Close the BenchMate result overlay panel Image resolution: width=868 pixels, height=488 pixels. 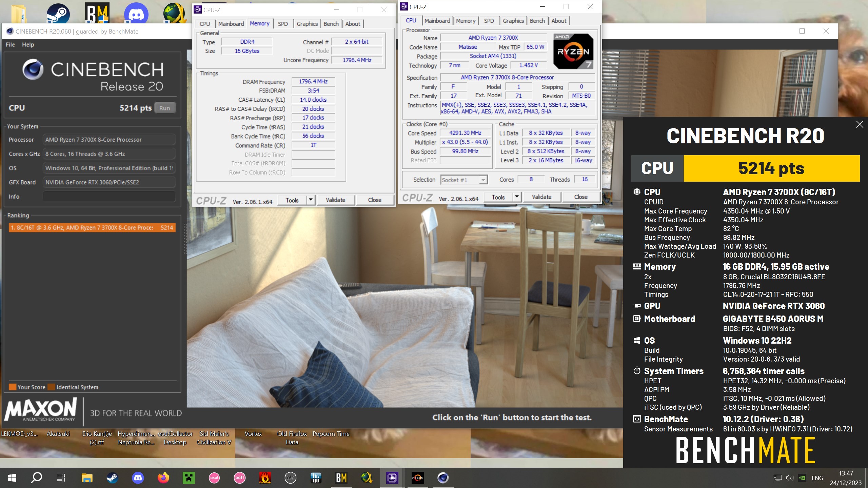tap(860, 124)
